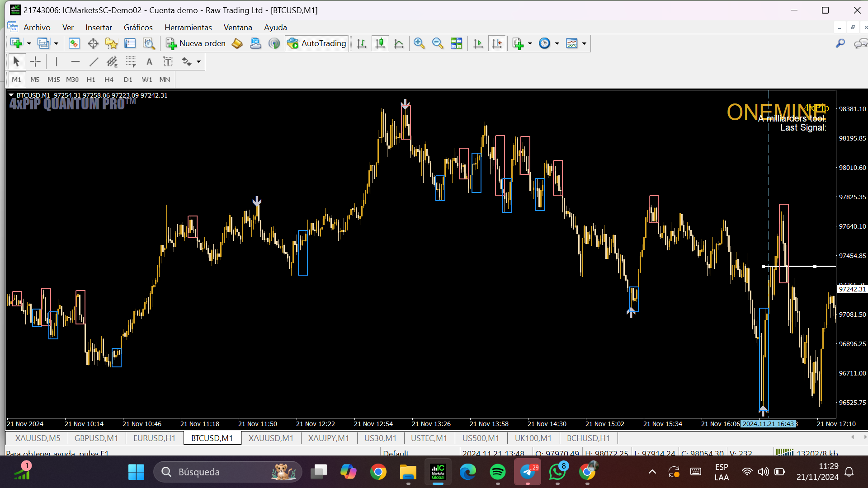868x488 pixels.
Task: Open the templates dropdown arrow
Action: coord(584,43)
